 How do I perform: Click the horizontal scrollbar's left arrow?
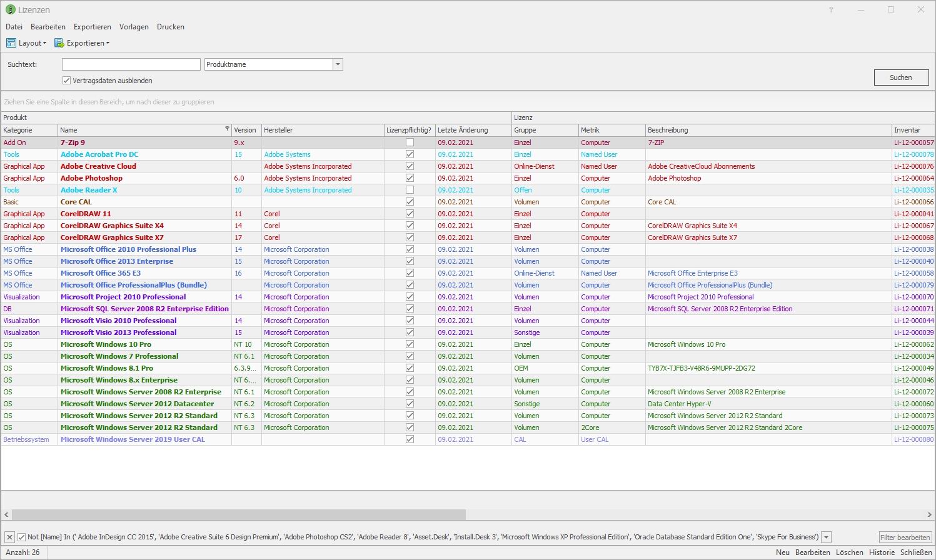click(7, 514)
